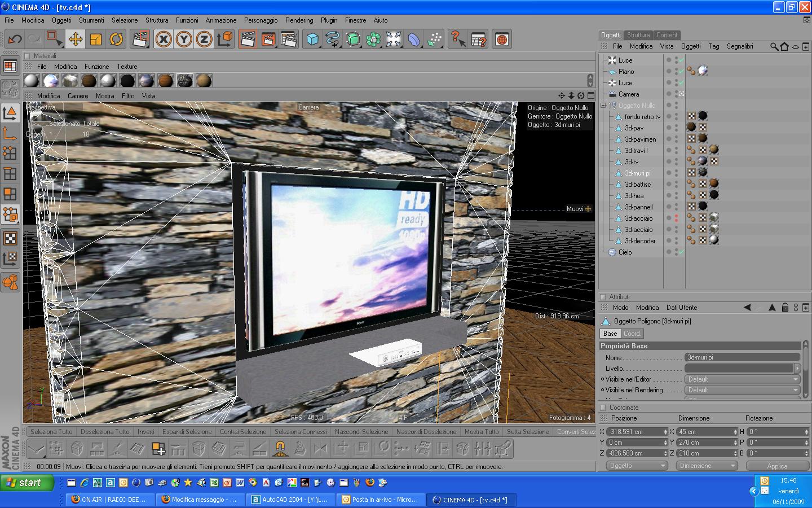Image resolution: width=812 pixels, height=508 pixels.
Task: Toggle X axis lock
Action: click(164, 40)
